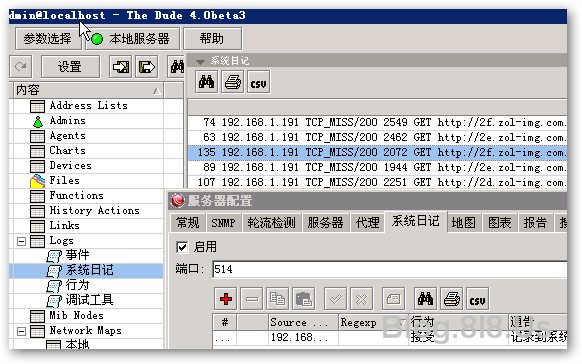Screen dimensions: 582x364
Task: Select log row with size 2251
Action: [x=377, y=182]
